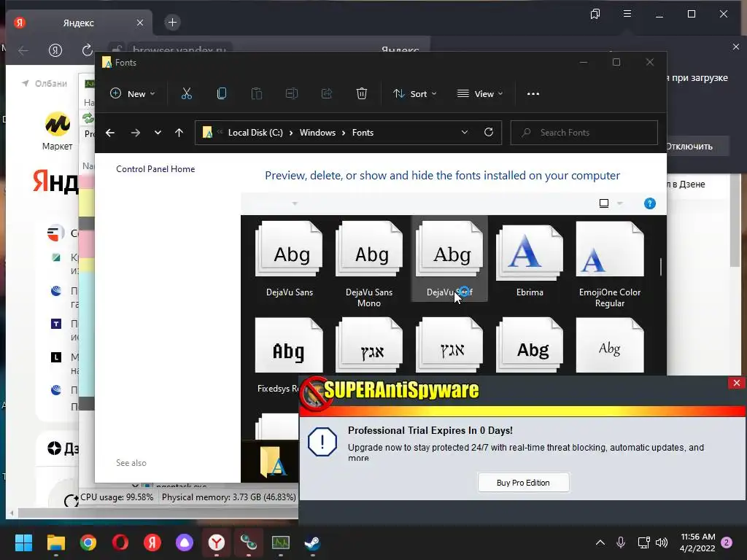747x560 pixels.
Task: Expand address bar history dropdown
Action: pos(465,133)
